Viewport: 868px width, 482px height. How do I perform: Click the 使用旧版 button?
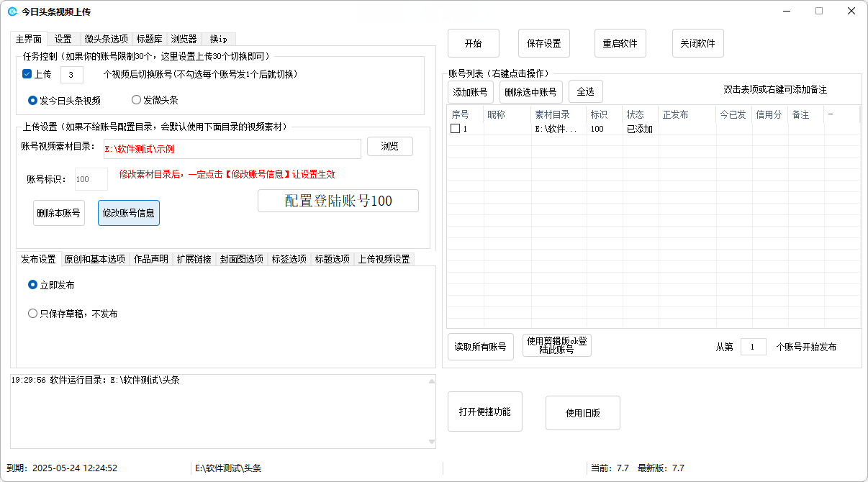coord(583,413)
